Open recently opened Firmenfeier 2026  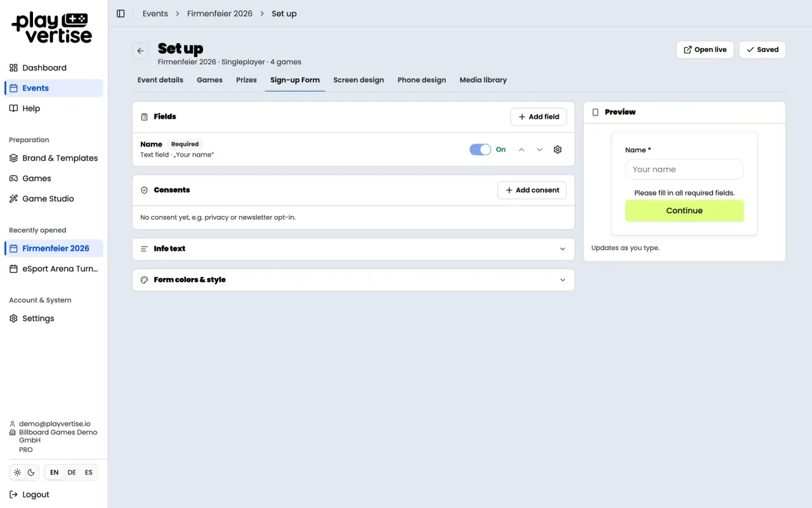(54, 248)
